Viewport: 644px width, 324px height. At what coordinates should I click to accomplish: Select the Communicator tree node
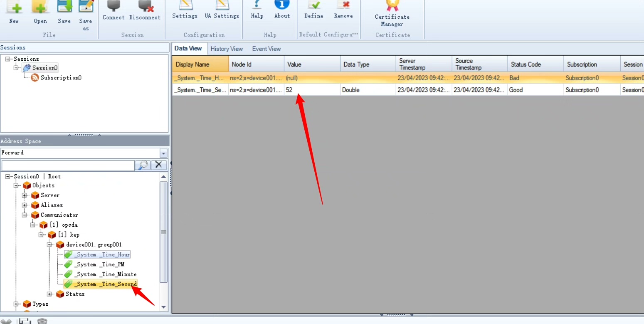tap(59, 215)
